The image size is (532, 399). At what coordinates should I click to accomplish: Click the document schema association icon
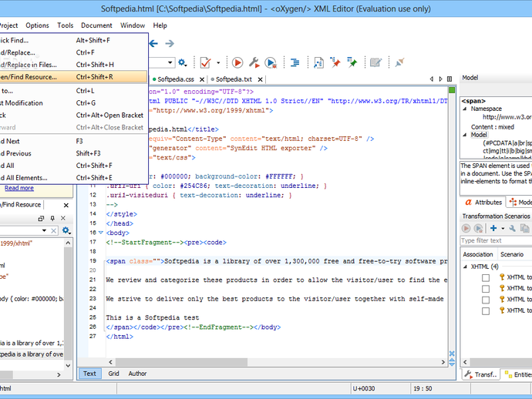[318, 62]
